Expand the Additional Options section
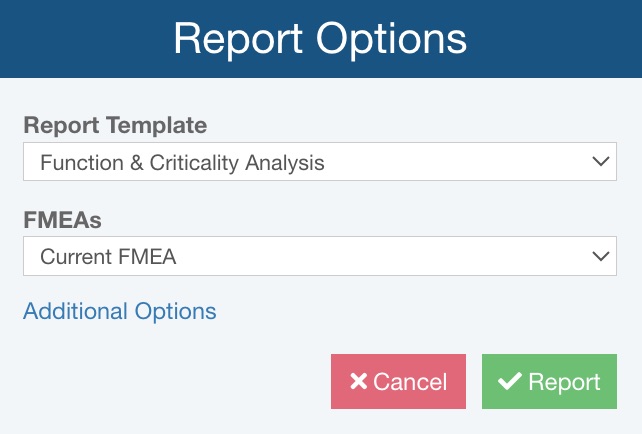642x434 pixels. 119,311
